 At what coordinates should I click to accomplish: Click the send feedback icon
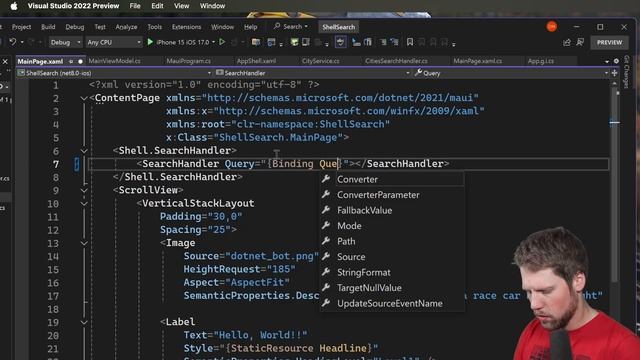point(580,42)
